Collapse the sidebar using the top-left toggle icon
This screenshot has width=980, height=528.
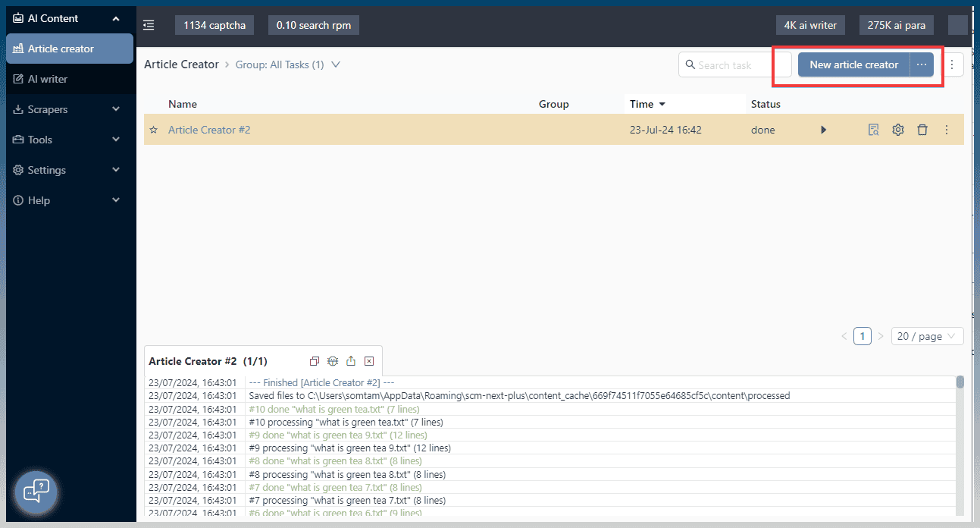(x=149, y=24)
